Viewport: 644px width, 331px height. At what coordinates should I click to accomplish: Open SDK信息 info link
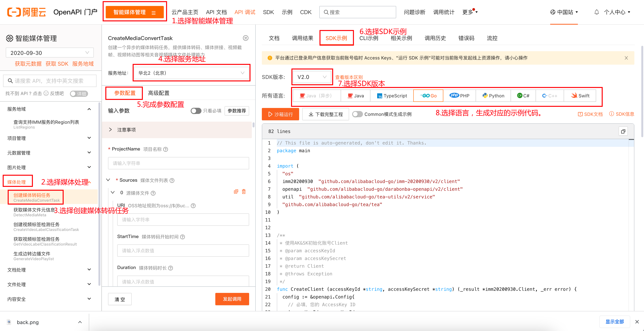(x=622, y=114)
